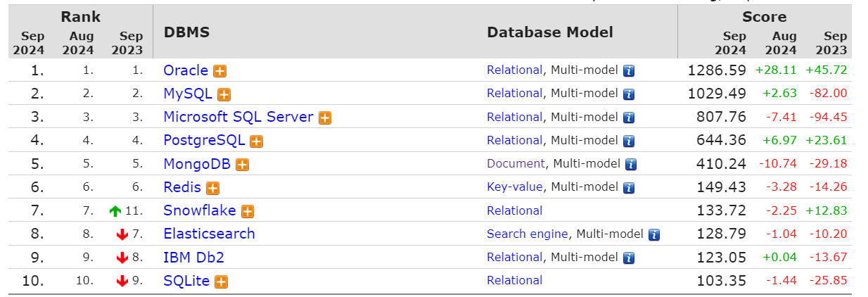Click the Search engine database model link
Viewport: 868px width, 297px height.
point(528,234)
